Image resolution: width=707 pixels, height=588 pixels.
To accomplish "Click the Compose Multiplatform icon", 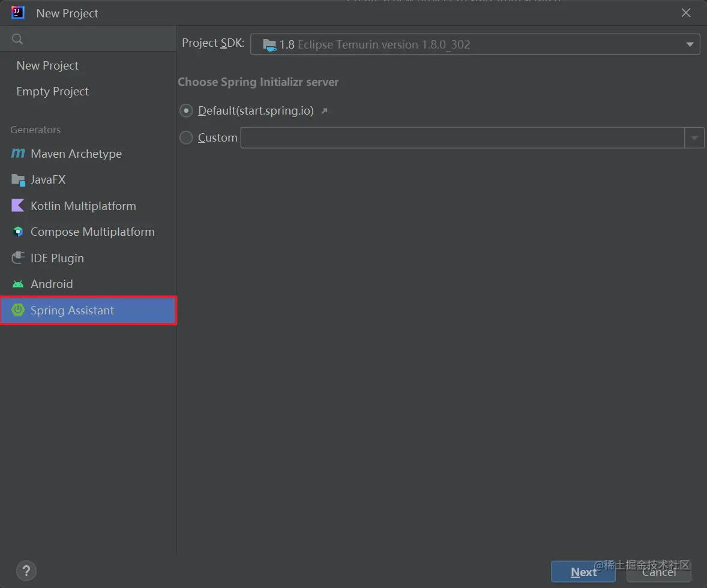I will [x=18, y=232].
